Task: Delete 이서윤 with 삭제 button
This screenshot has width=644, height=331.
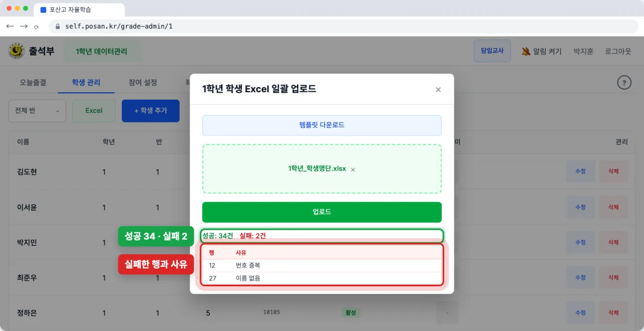Action: [x=613, y=207]
